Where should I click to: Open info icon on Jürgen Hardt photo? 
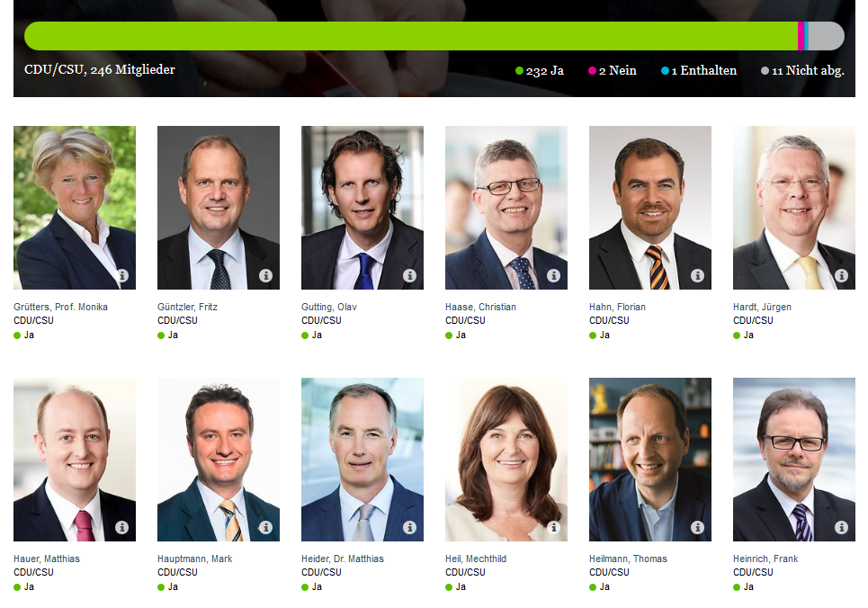point(841,275)
